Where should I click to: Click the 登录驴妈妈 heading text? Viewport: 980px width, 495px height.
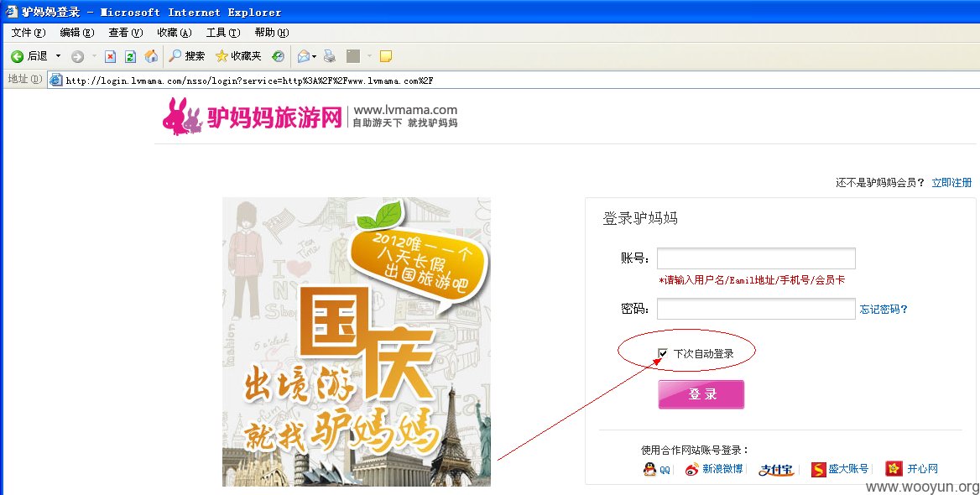[640, 218]
